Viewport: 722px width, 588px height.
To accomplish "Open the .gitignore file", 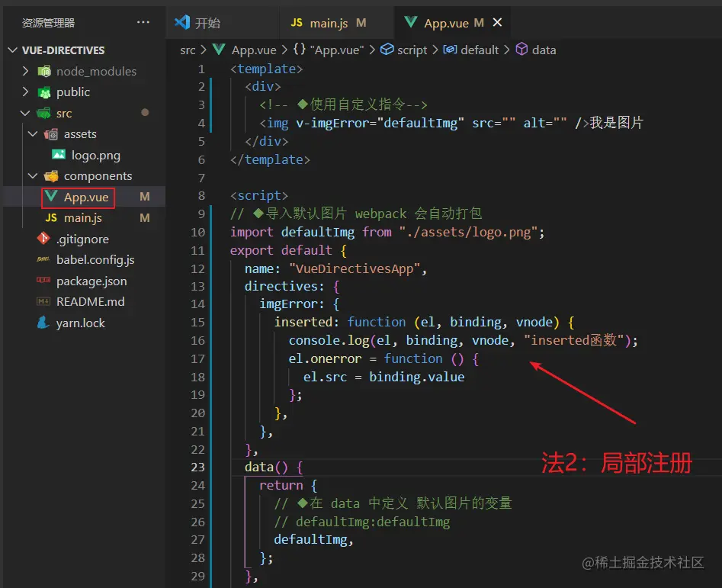I will click(x=82, y=239).
